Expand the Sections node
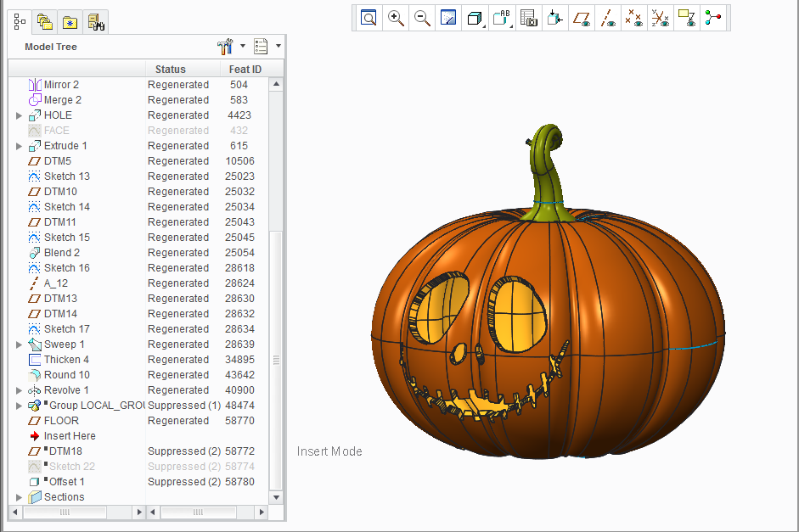 (19, 497)
